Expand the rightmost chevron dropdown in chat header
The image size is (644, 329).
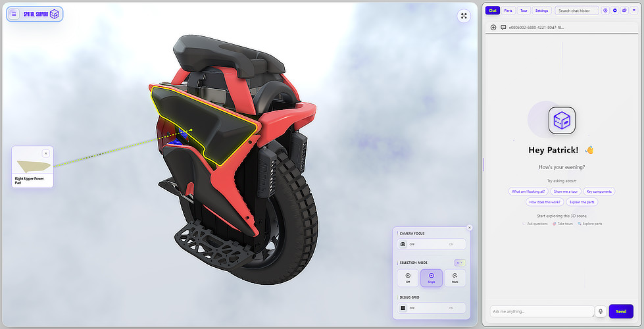(633, 11)
